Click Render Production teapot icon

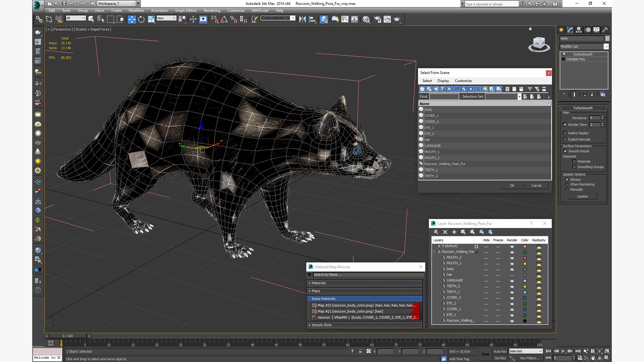(397, 19)
